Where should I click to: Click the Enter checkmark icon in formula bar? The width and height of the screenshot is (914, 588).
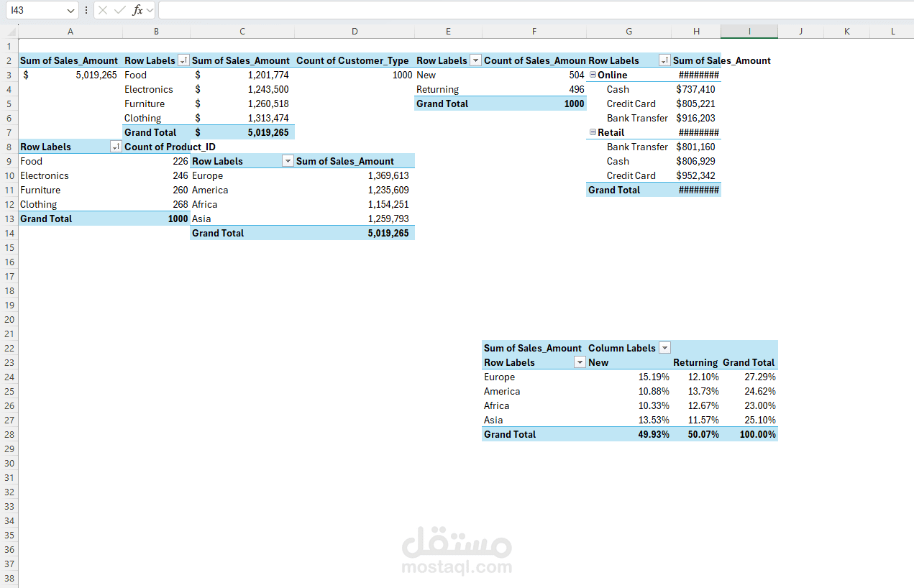click(120, 10)
